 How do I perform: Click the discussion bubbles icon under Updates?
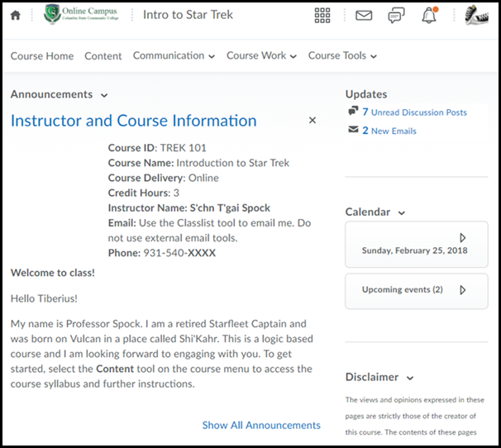pos(353,111)
